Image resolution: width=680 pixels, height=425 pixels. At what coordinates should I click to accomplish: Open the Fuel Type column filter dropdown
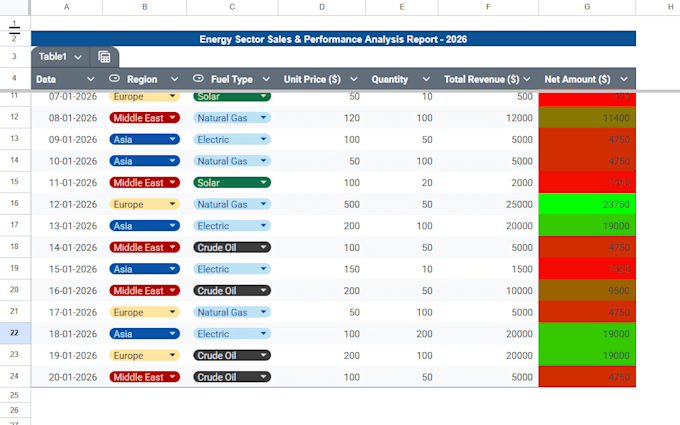[266, 79]
